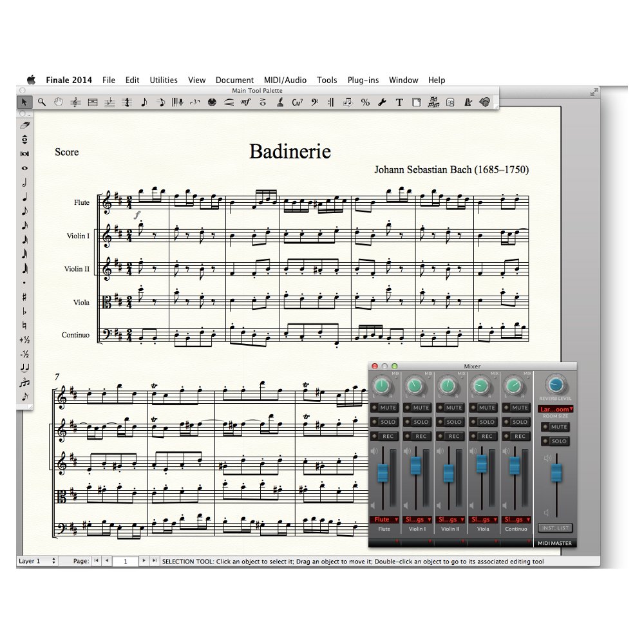Screen dimensions: 644x644
Task: Open the Violin II instrument dropdown
Action: (450, 520)
